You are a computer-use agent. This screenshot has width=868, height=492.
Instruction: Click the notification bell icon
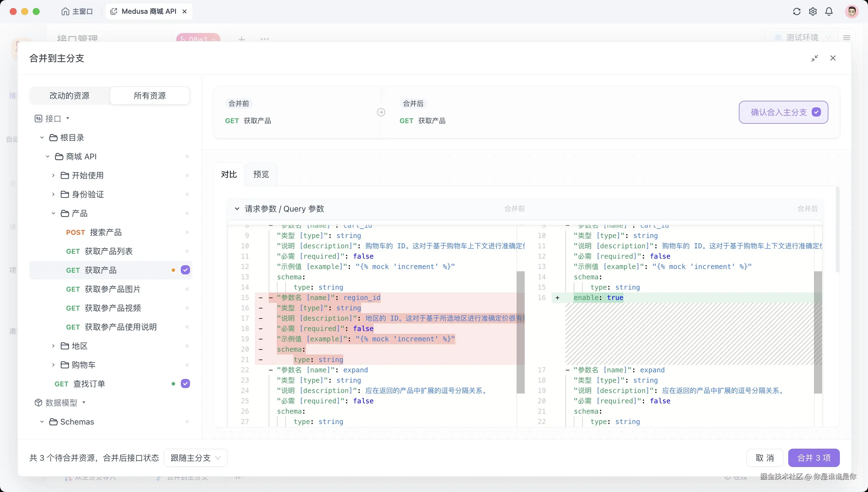[x=829, y=11]
